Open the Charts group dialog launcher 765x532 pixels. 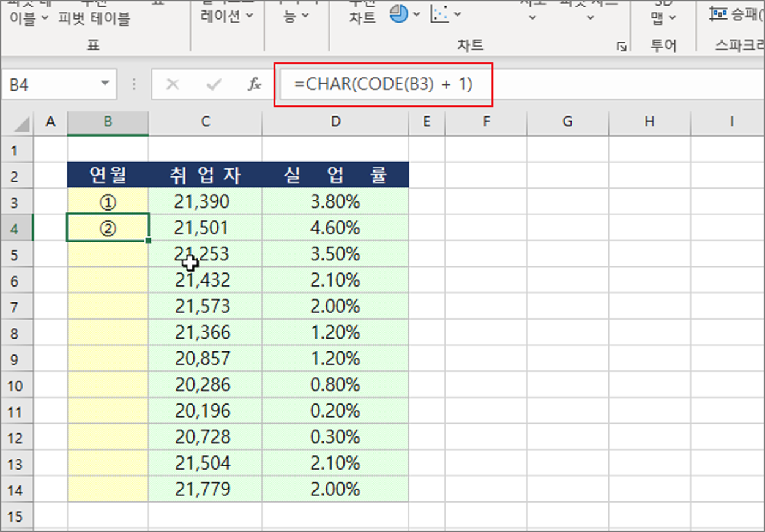click(x=622, y=46)
